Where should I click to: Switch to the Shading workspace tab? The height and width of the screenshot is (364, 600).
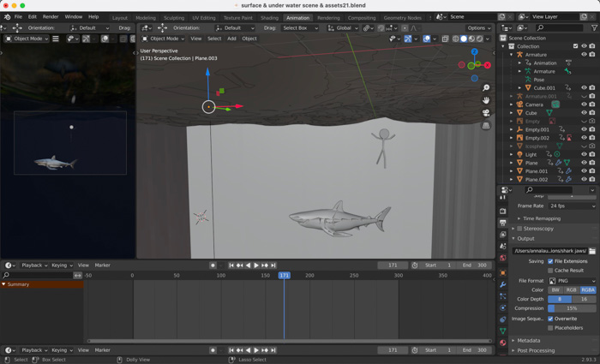click(x=269, y=17)
